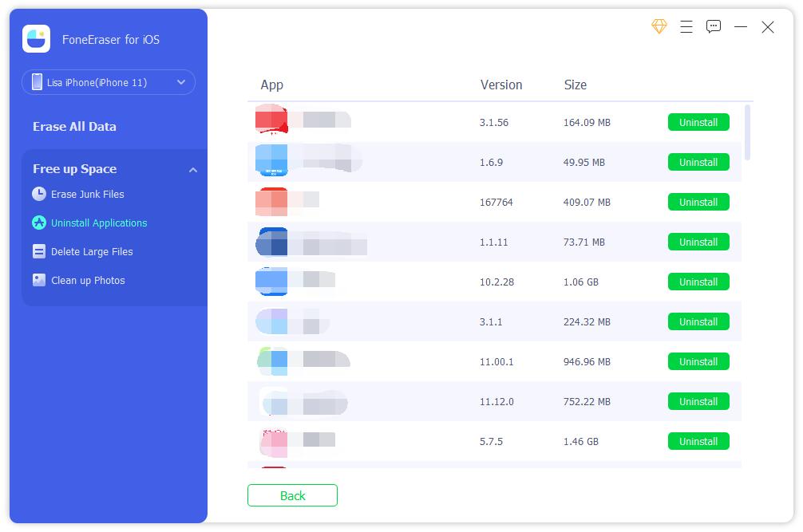Click the size value 224.32 MB

click(587, 321)
